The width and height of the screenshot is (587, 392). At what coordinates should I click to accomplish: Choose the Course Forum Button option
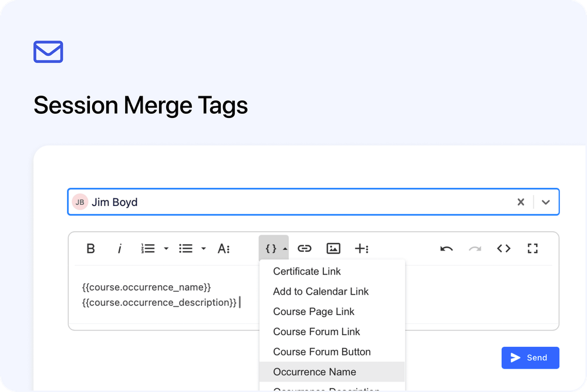[322, 352]
